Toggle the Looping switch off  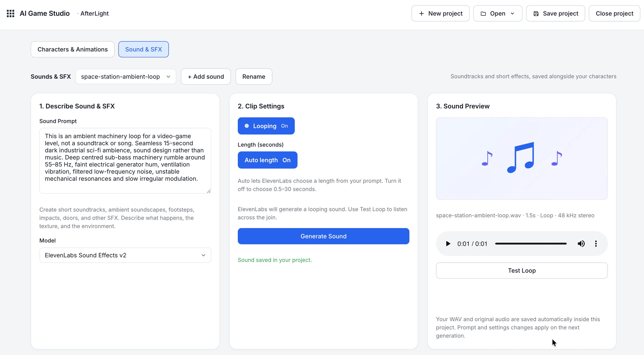(x=266, y=126)
